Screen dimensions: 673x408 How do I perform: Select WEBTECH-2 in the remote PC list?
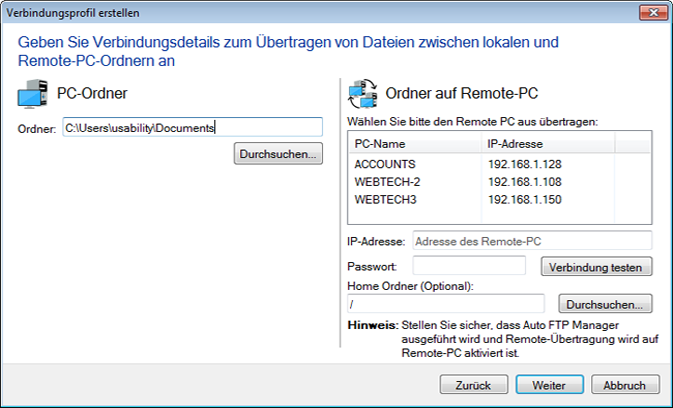[388, 182]
